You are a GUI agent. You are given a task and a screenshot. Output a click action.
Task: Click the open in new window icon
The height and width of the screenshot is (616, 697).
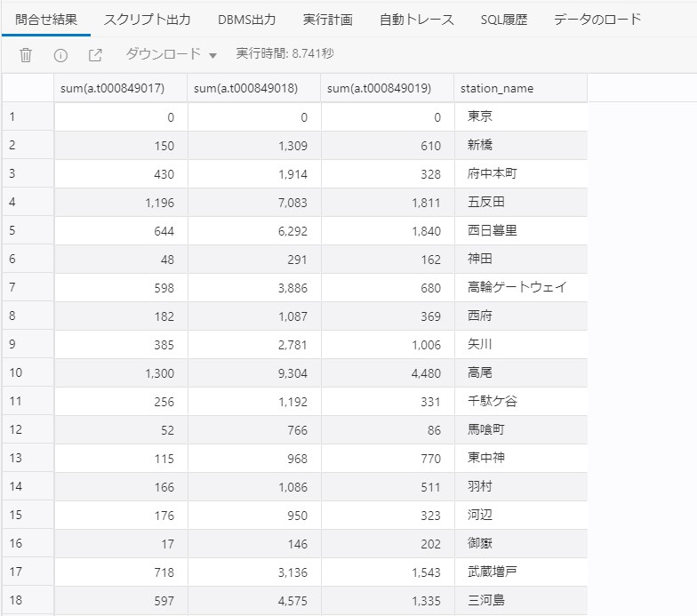coord(95,55)
